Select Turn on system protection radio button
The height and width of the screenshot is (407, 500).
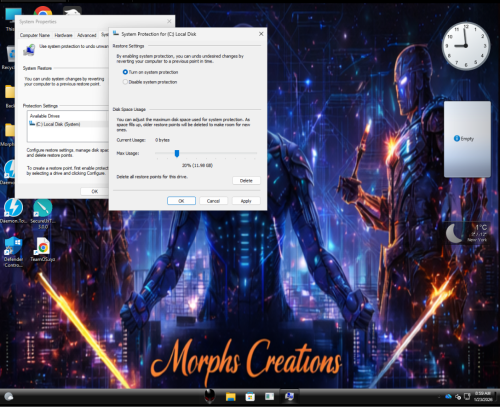(125, 72)
